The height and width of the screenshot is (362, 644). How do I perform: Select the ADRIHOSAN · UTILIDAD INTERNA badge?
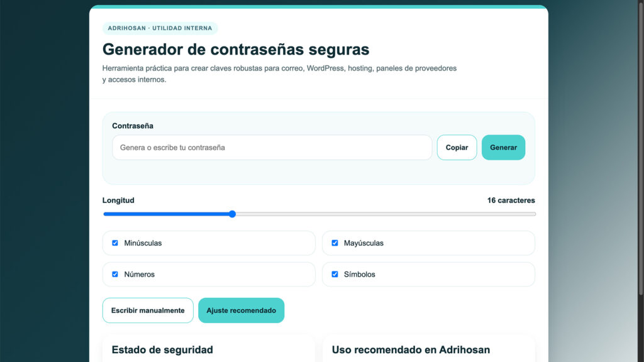point(160,28)
